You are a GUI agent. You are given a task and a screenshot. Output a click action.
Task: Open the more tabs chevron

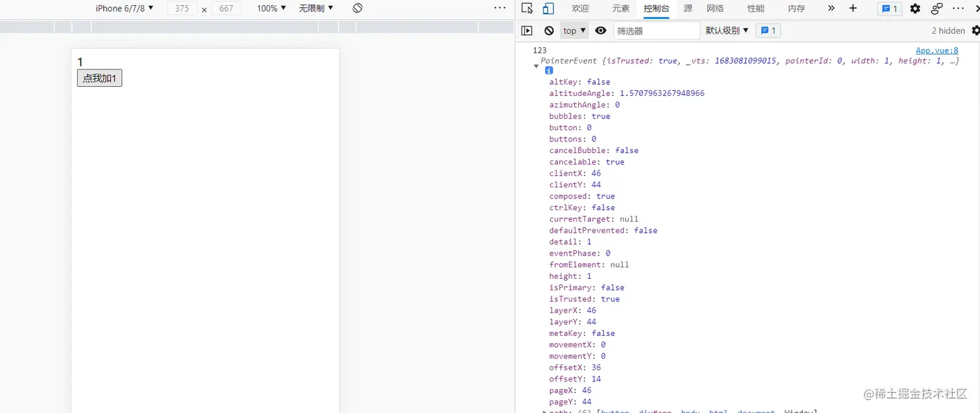(832, 8)
